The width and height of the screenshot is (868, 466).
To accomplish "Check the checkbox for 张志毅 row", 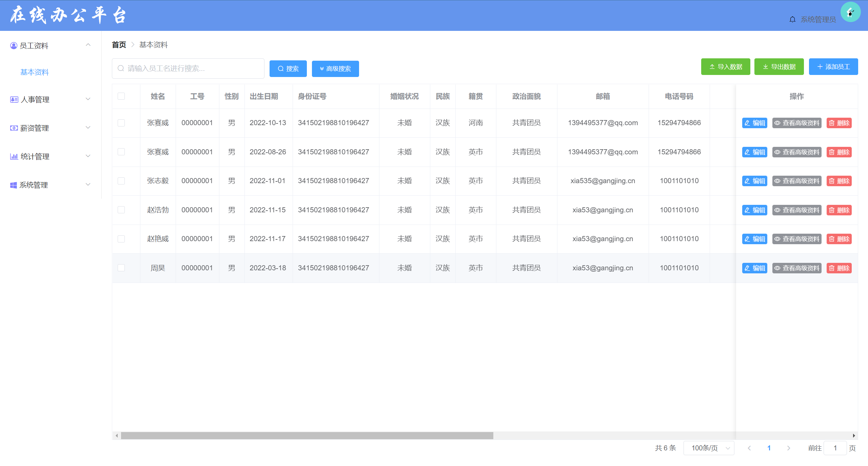I will (x=121, y=181).
